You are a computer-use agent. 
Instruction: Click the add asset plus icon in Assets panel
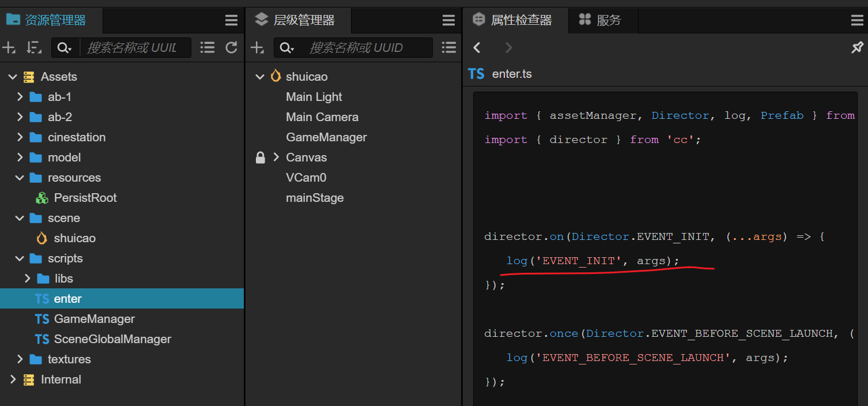(9, 48)
